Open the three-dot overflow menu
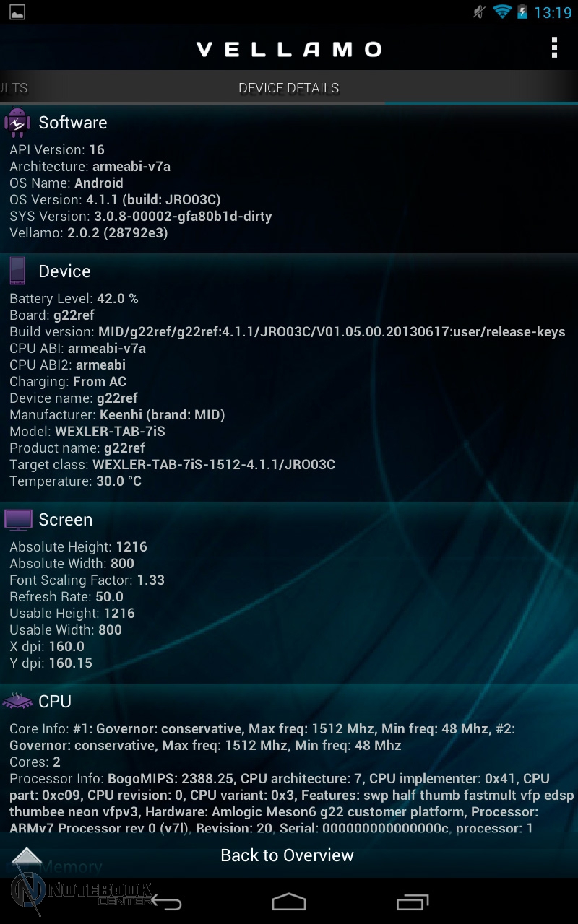 (x=554, y=48)
